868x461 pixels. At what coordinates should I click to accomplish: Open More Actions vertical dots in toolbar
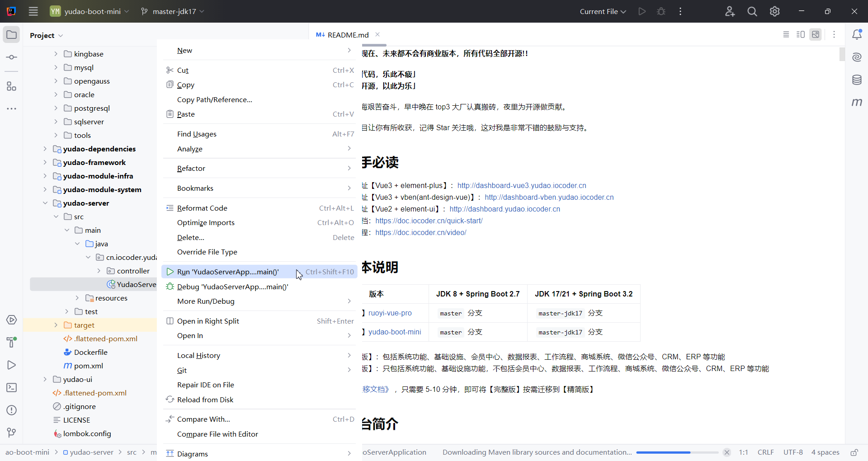tap(680, 11)
